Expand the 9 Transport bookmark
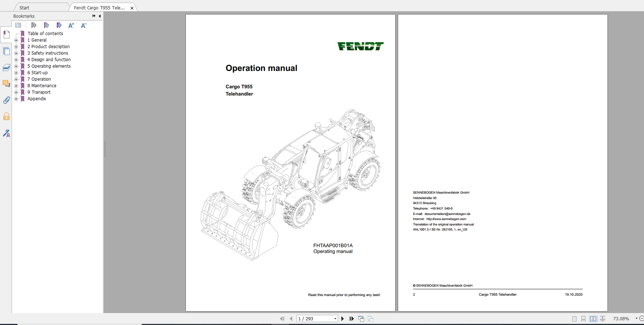 tap(16, 92)
